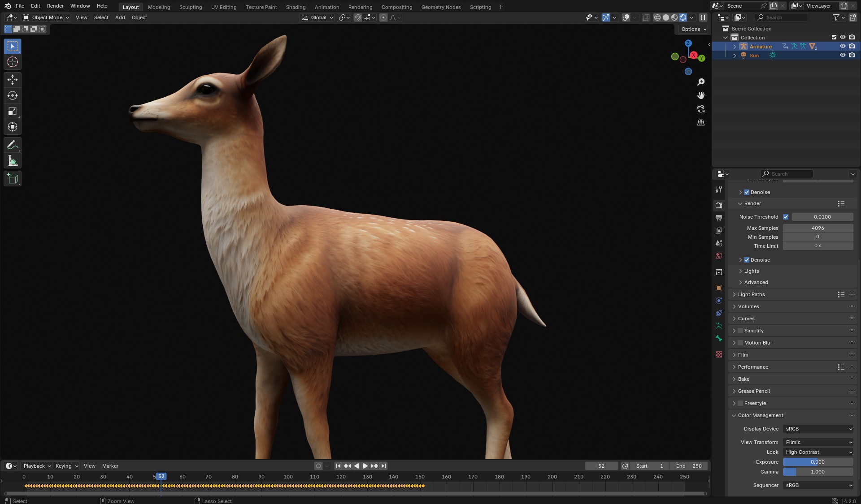
Task: Select the Add Cube tool
Action: tap(13, 179)
